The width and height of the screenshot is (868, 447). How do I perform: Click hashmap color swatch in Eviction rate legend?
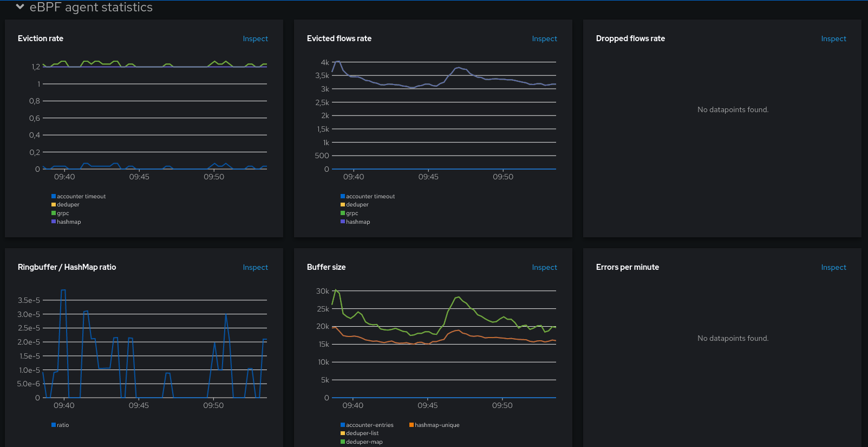54,222
